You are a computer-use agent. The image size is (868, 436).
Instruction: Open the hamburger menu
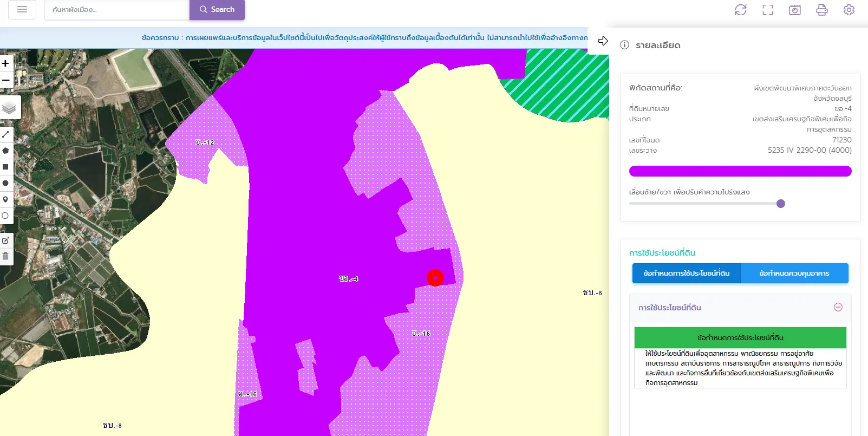tap(22, 10)
